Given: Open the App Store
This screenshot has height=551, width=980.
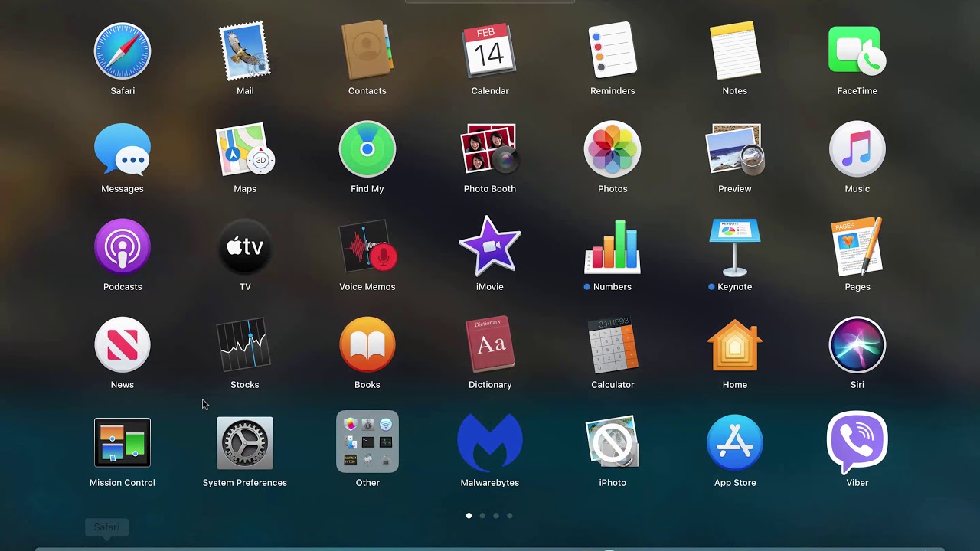Looking at the screenshot, I should (735, 443).
